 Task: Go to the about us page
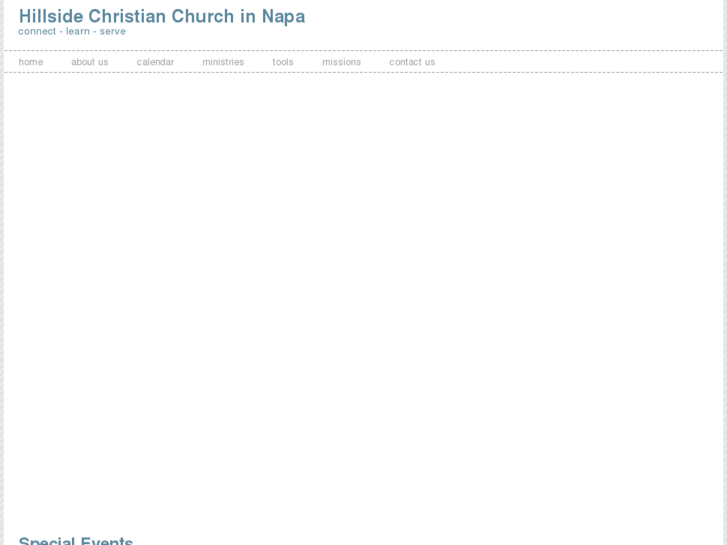[89, 62]
